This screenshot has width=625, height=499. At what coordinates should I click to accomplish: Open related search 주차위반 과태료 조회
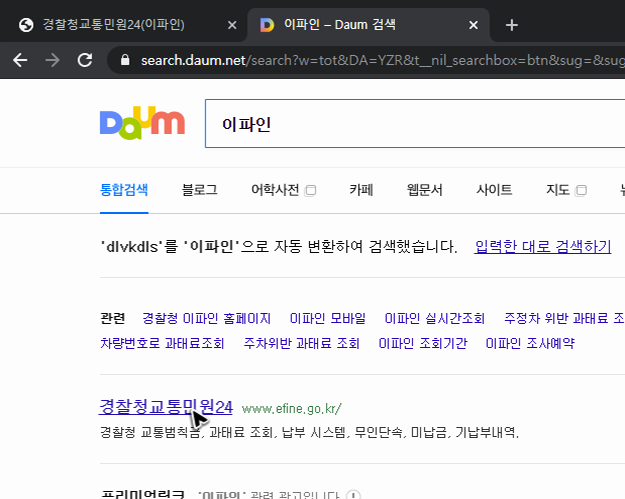tap(302, 343)
